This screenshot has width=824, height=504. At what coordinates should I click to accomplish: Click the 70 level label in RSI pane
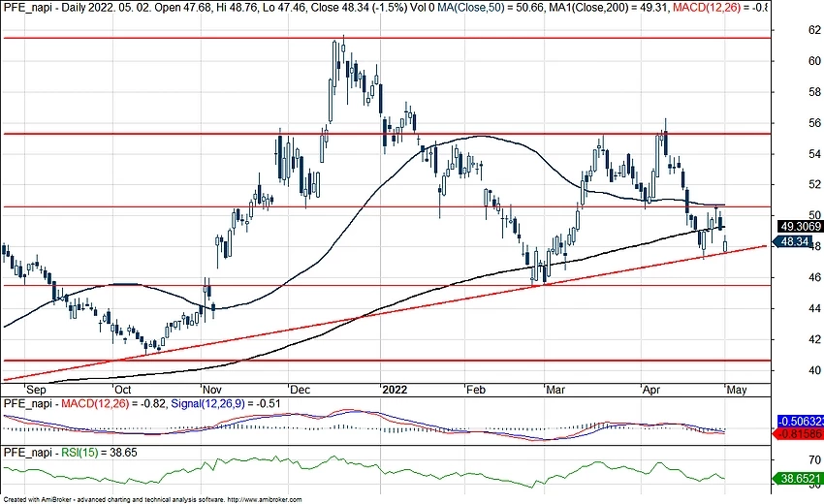pos(814,460)
